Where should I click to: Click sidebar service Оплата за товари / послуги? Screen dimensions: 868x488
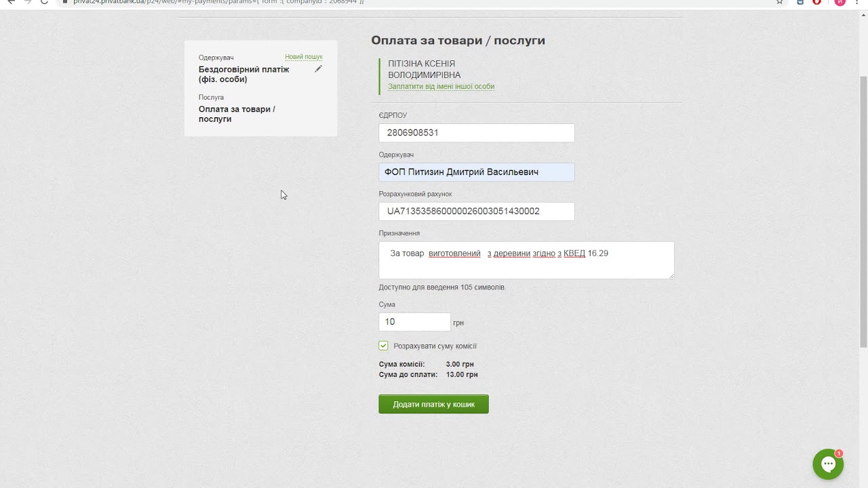pyautogui.click(x=237, y=114)
